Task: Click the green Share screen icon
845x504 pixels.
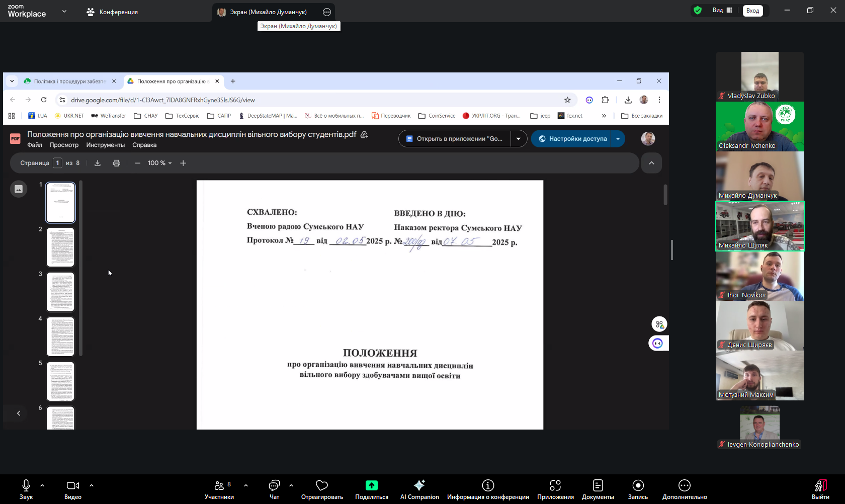Action: click(371, 485)
